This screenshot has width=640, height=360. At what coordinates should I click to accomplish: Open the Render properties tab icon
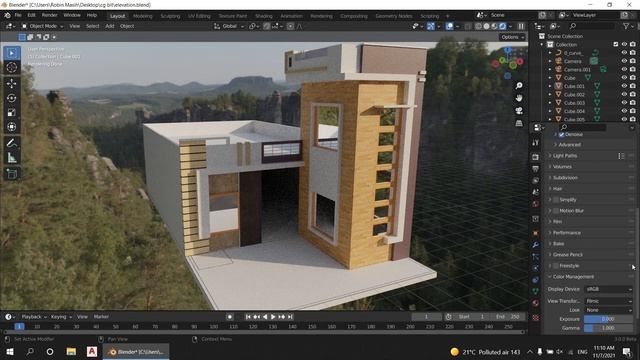coord(536,157)
